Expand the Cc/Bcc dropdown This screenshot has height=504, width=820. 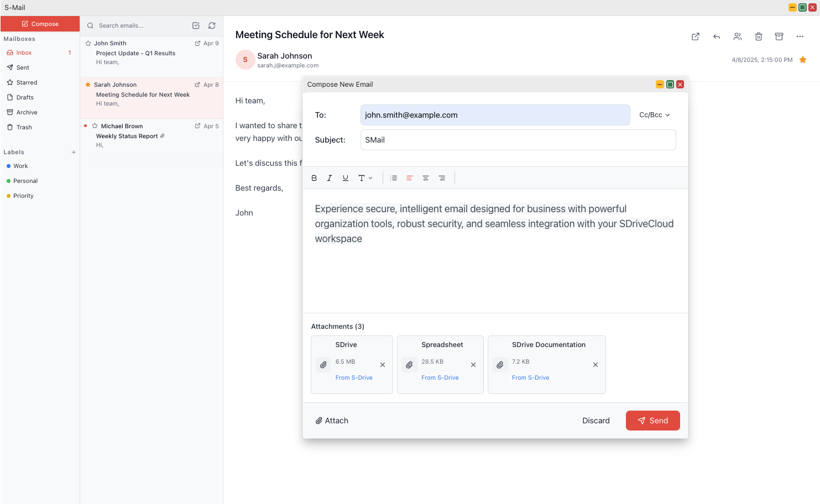pos(654,115)
